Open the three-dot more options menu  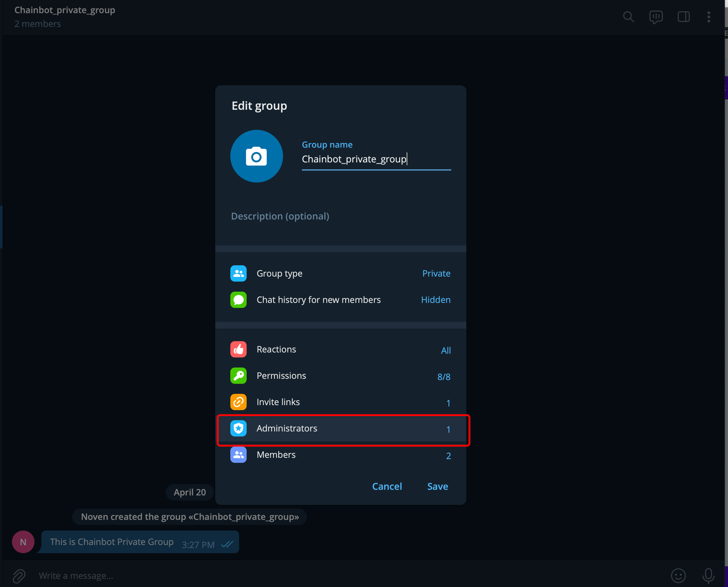point(708,16)
